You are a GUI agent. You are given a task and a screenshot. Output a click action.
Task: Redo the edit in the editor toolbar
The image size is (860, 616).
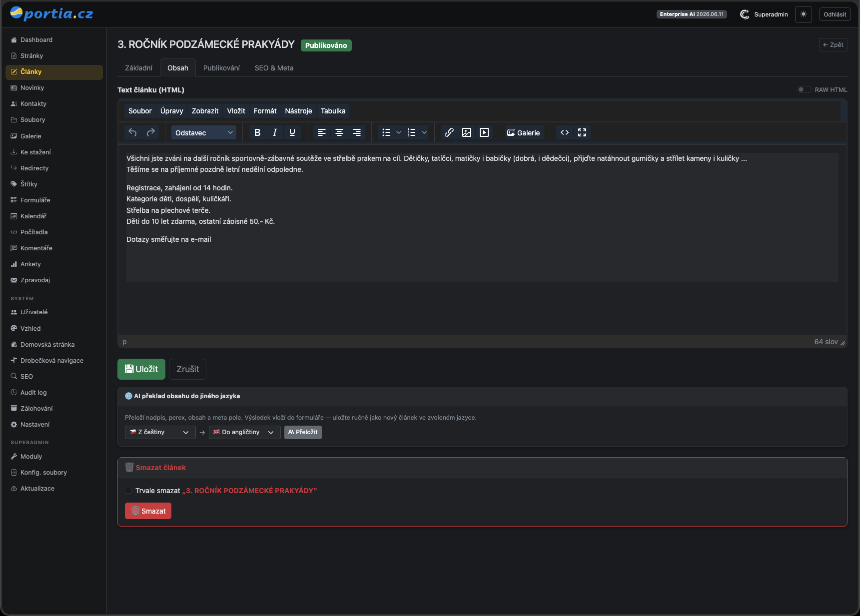pos(151,132)
